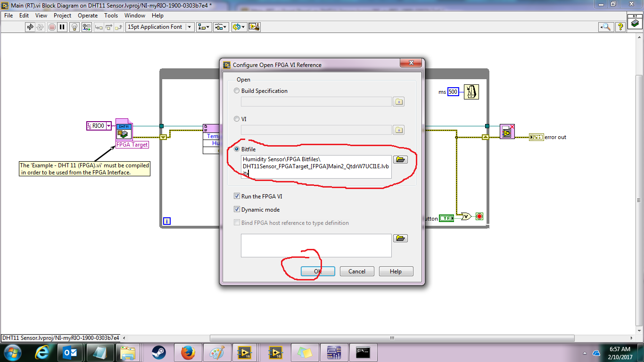Open Internet Explorer from the taskbar

click(x=42, y=353)
